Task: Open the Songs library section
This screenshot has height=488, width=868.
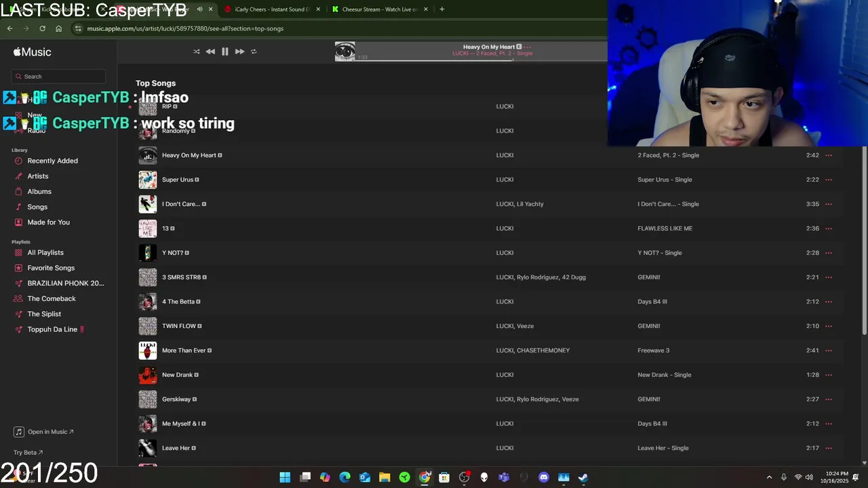Action: [x=37, y=207]
